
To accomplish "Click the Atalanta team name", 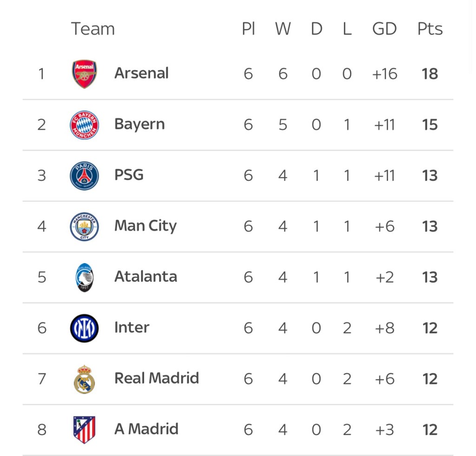I will click(145, 277).
